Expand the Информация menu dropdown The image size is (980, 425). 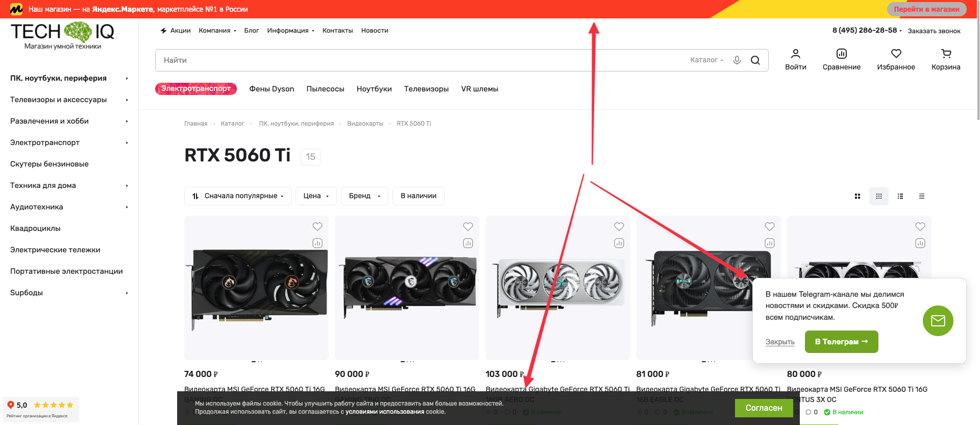pyautogui.click(x=290, y=31)
